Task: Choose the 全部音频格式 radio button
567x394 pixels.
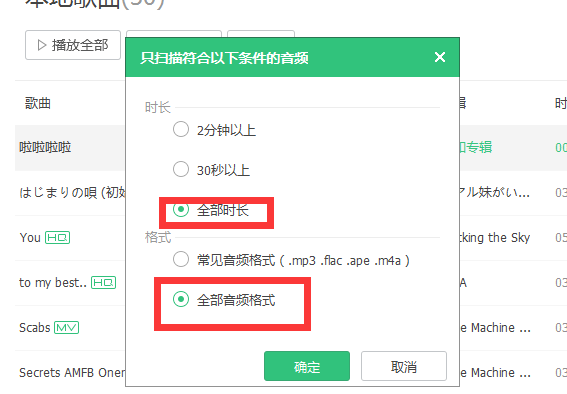Action: point(181,299)
